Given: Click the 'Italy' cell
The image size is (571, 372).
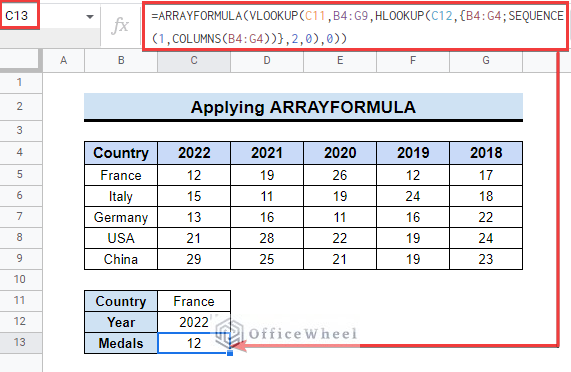Looking at the screenshot, I should pos(121,197).
